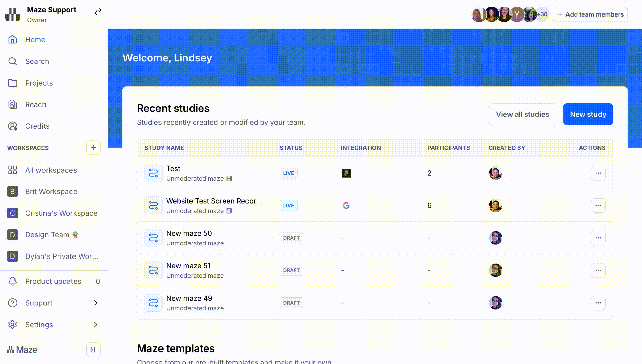Screen dimensions: 642x364
Task: Add a new workspace with plus icon
Action: tap(93, 148)
